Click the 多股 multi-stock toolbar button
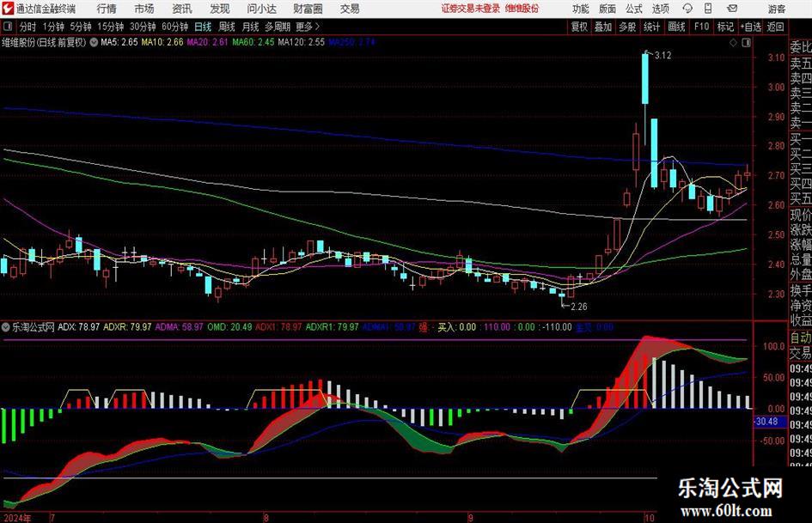 pos(627,27)
